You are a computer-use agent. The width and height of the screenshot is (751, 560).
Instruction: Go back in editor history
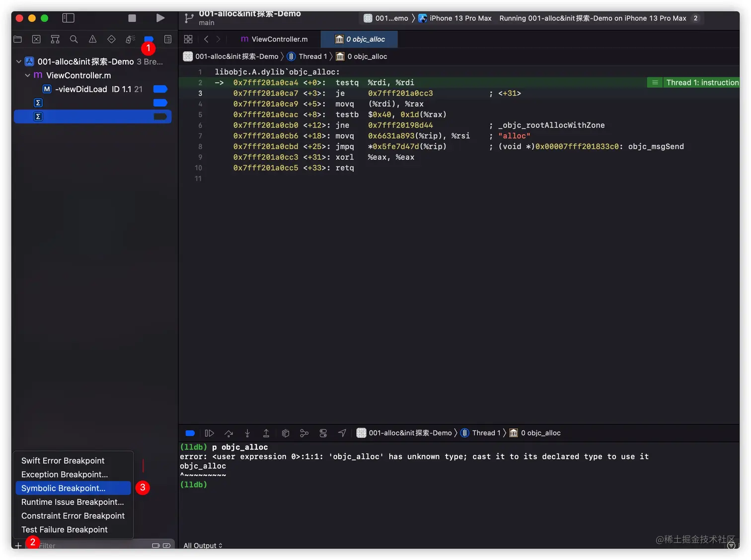206,39
